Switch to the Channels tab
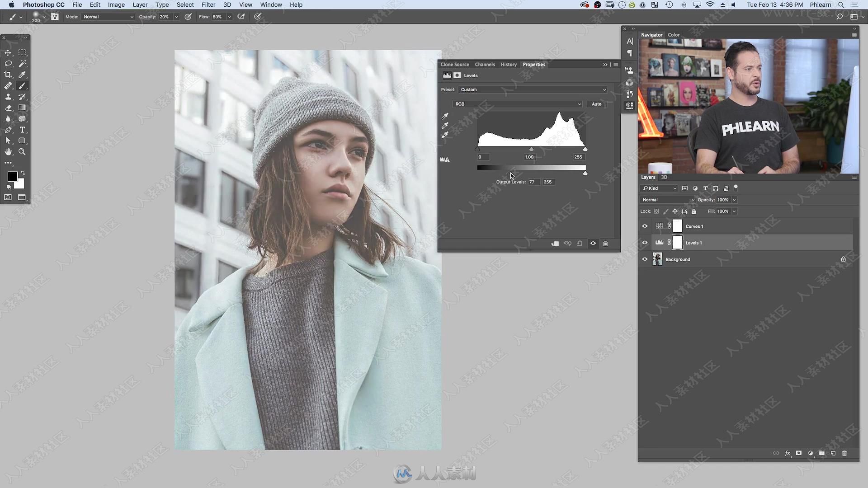This screenshot has height=488, width=868. point(485,64)
